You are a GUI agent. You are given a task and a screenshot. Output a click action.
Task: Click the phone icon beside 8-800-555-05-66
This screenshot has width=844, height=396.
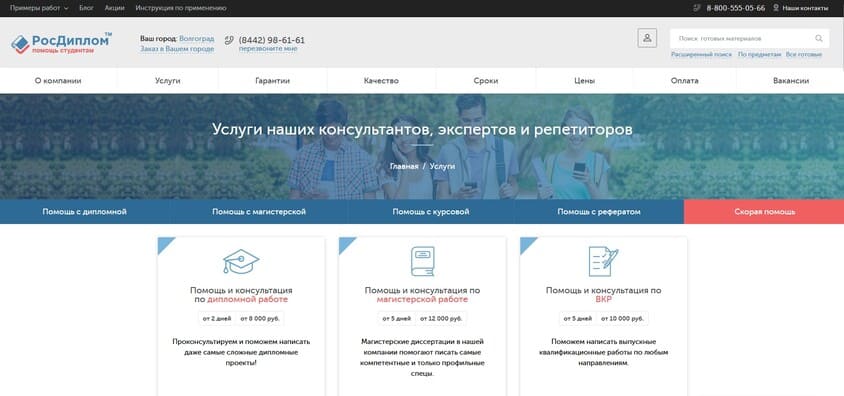(697, 8)
